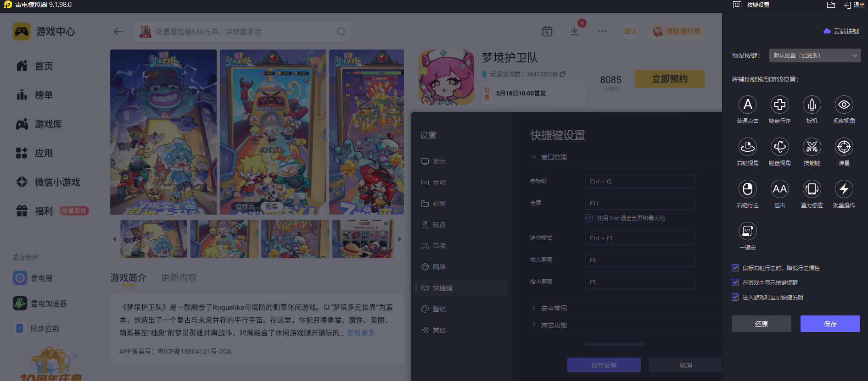
Task: Click 保存设置 in settings dialog
Action: [x=604, y=365]
